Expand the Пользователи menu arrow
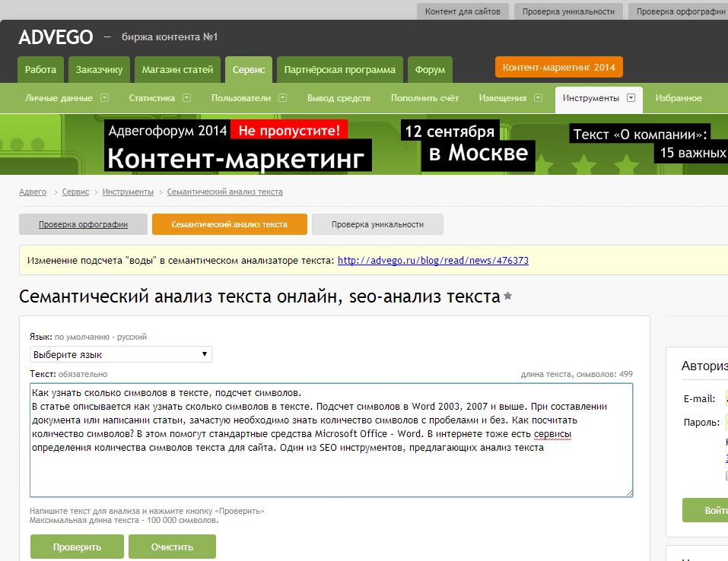Image resolution: width=728 pixels, height=561 pixels. tap(282, 97)
